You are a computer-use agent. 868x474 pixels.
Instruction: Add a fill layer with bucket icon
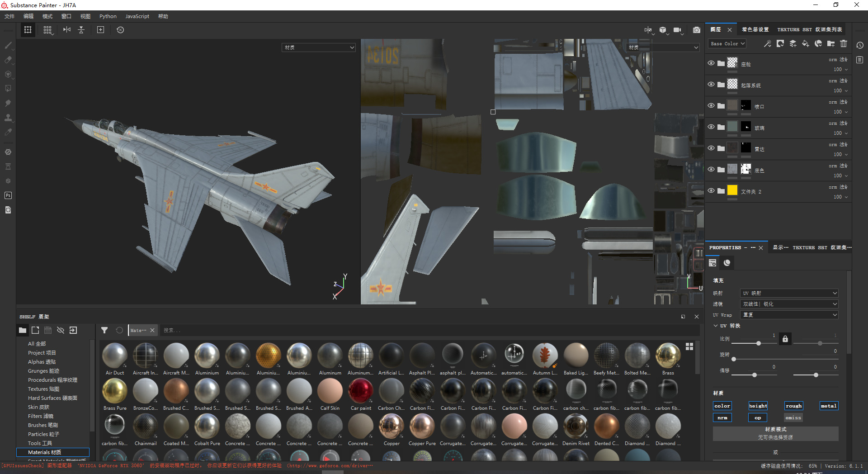(806, 44)
